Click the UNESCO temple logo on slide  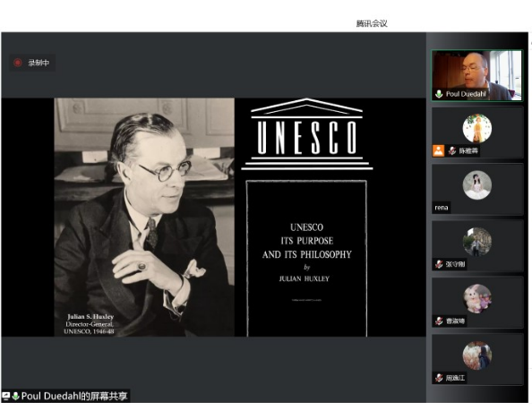(x=306, y=134)
